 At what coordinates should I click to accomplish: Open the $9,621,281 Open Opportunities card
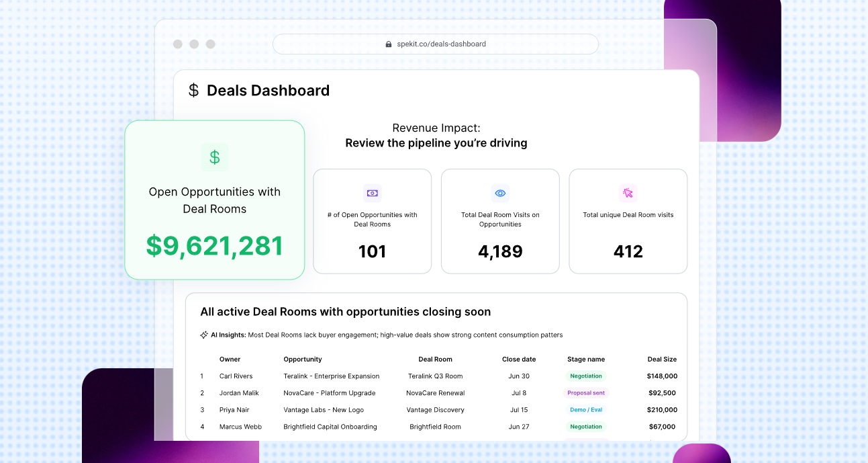tap(215, 200)
